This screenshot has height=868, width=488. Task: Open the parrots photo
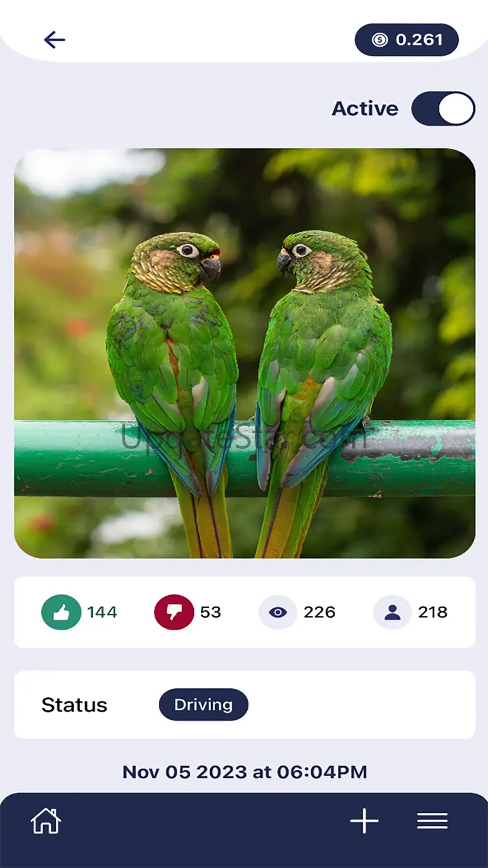point(245,353)
